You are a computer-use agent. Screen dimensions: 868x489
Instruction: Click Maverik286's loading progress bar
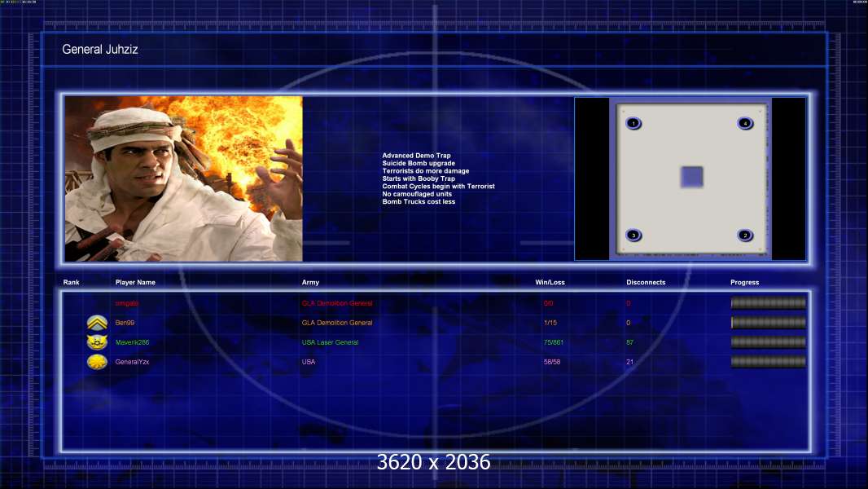tap(769, 342)
